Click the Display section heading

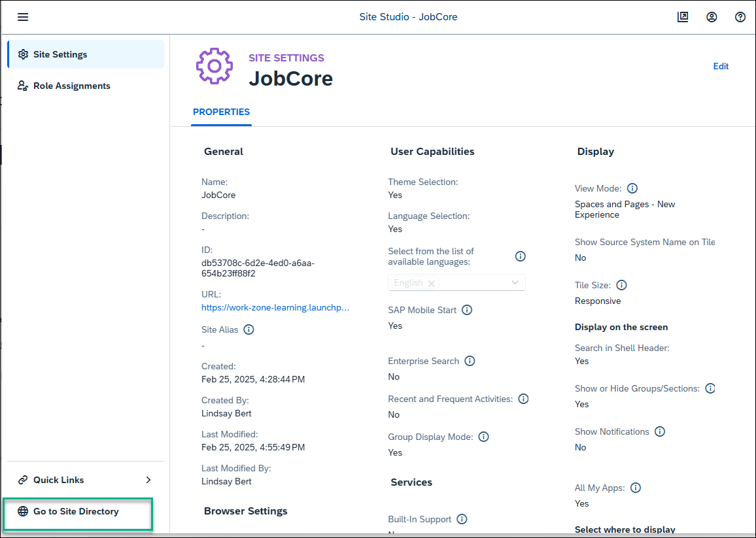(x=595, y=152)
